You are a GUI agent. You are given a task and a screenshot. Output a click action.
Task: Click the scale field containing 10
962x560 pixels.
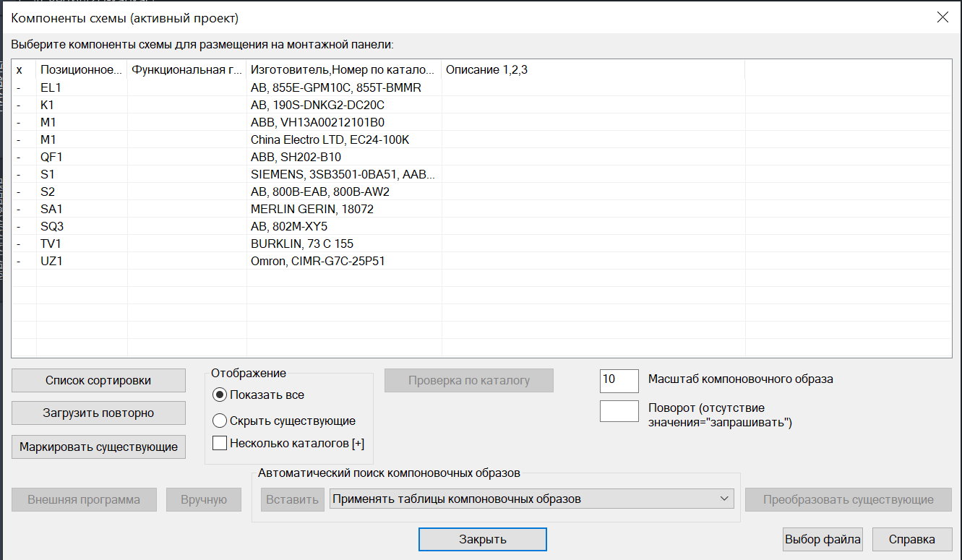619,381
